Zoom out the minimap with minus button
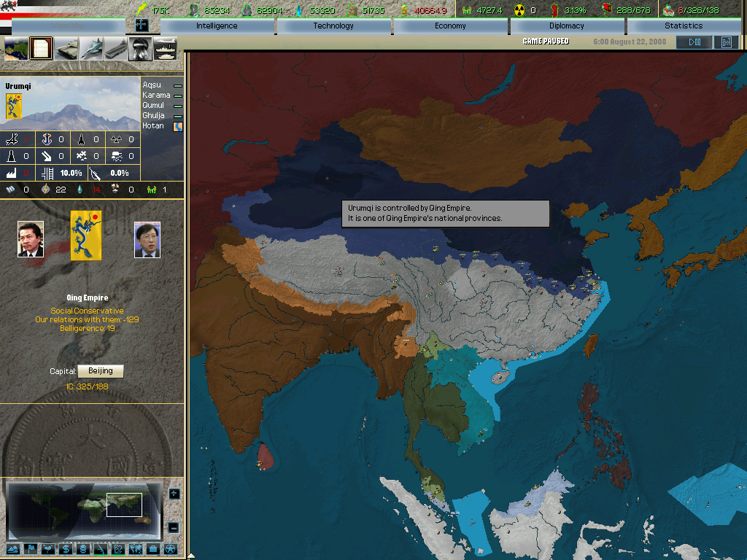747x560 pixels. point(174,527)
